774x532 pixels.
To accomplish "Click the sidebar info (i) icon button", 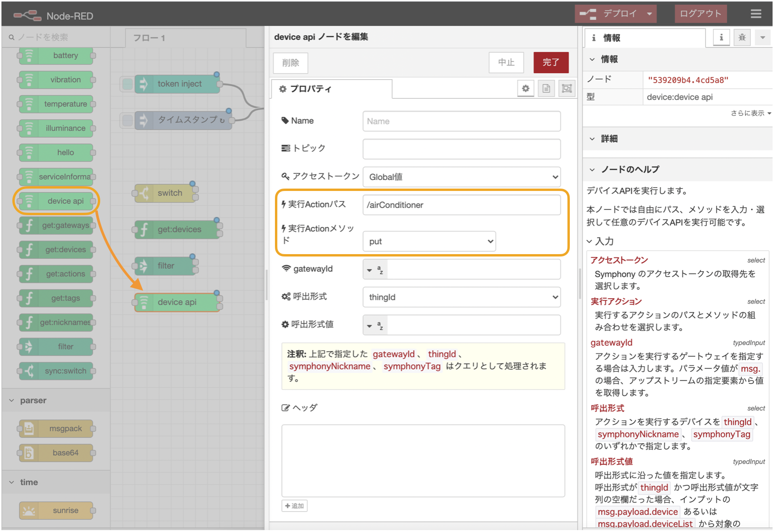I will point(721,37).
